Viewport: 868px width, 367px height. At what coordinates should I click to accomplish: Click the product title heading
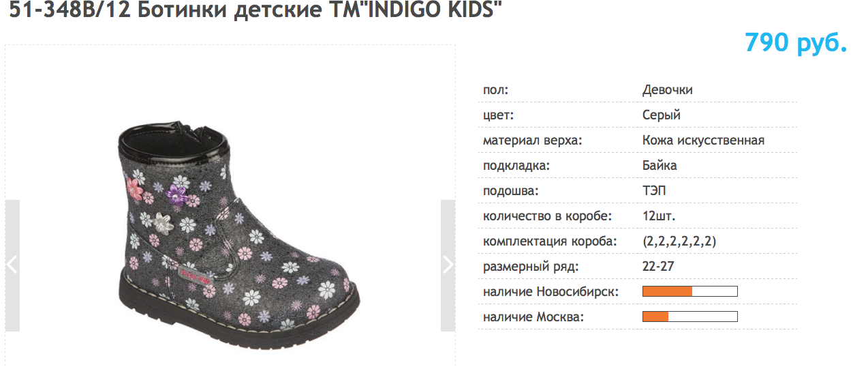tap(250, 12)
